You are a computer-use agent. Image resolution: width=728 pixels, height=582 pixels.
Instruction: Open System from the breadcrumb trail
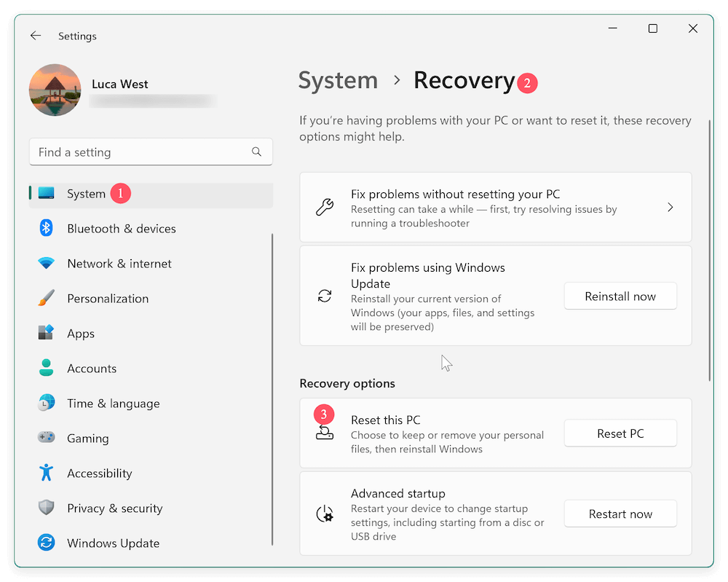[x=338, y=80]
